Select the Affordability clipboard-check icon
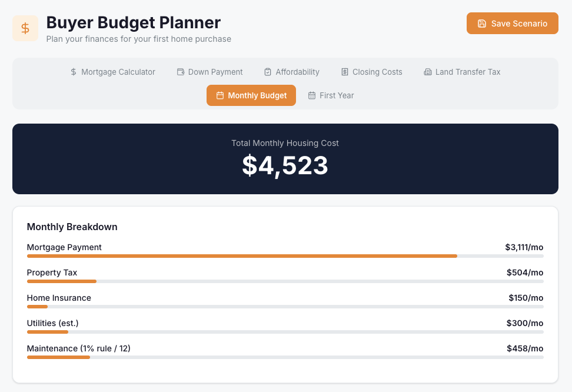572x392 pixels. (267, 71)
